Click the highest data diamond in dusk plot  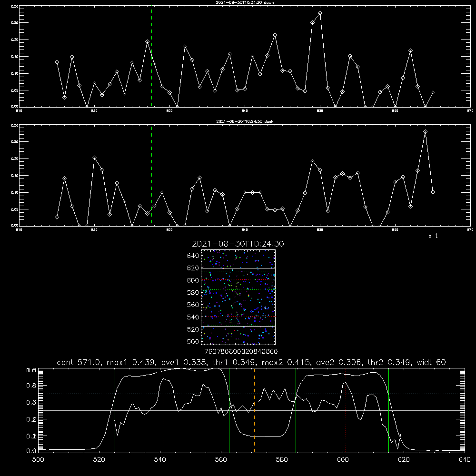(425, 131)
